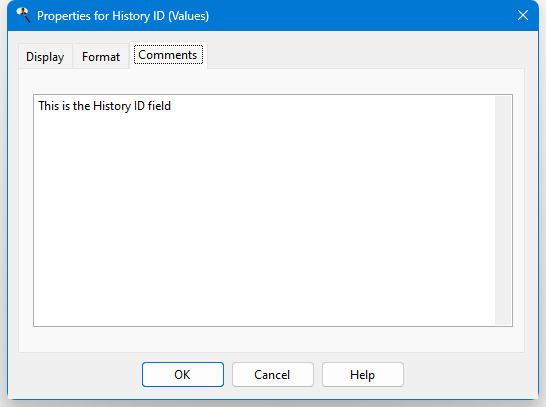The height and width of the screenshot is (407, 546).
Task: Place cursor after the word "field"
Action: (171, 106)
